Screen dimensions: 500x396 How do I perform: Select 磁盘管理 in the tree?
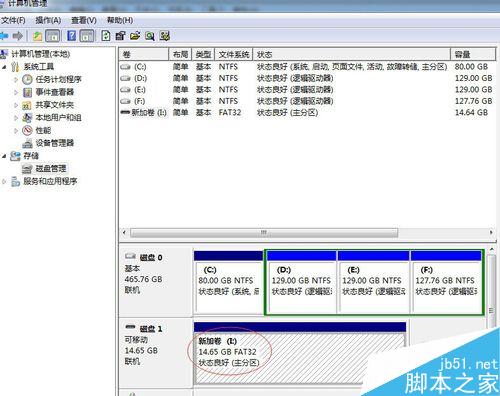51,169
